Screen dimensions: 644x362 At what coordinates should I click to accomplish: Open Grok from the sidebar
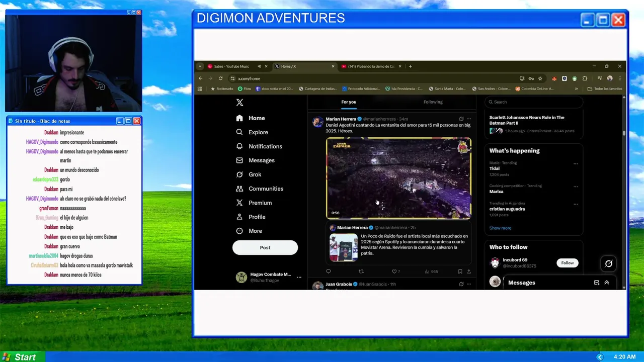click(x=248, y=174)
